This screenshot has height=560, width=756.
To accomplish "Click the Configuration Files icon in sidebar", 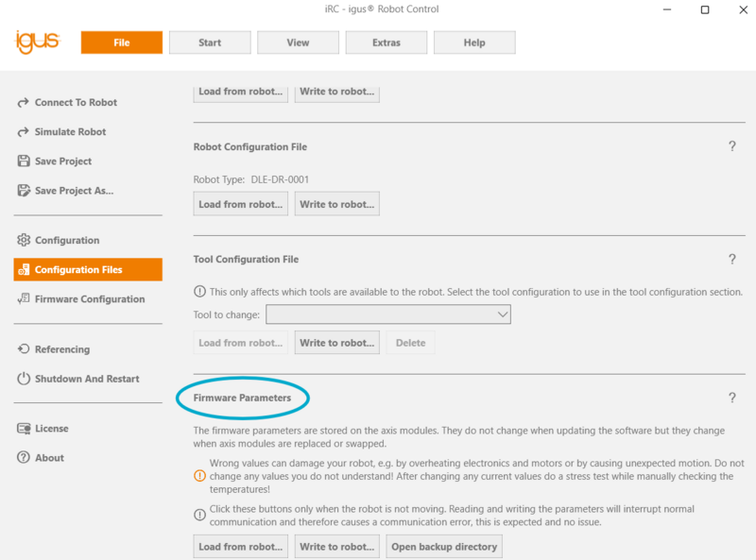I will 23,269.
